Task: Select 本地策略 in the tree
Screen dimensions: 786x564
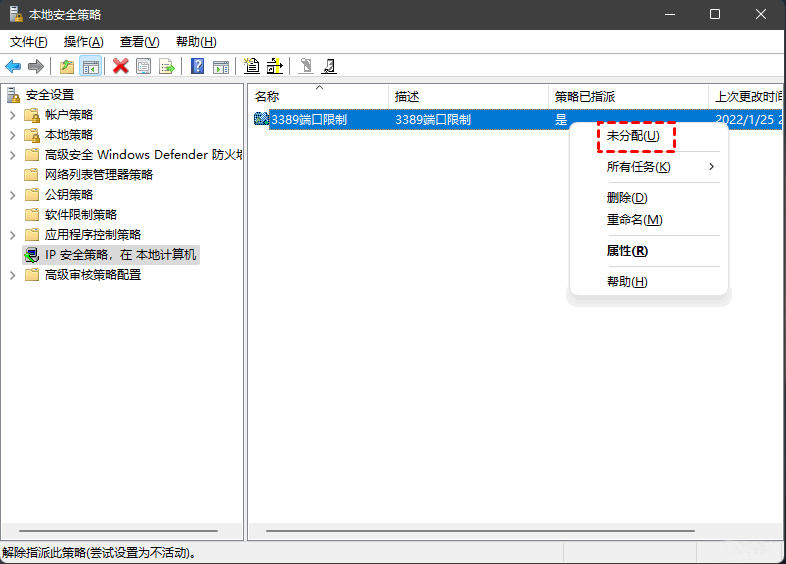Action: (69, 135)
